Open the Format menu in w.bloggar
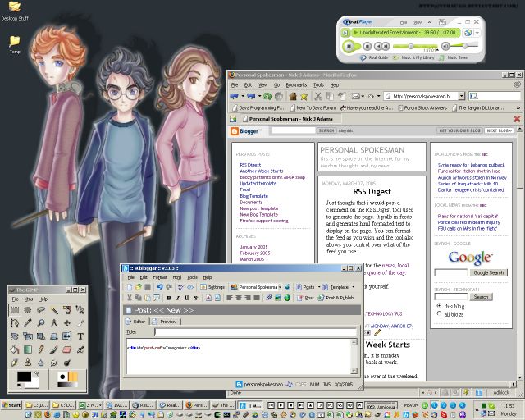 [160, 277]
